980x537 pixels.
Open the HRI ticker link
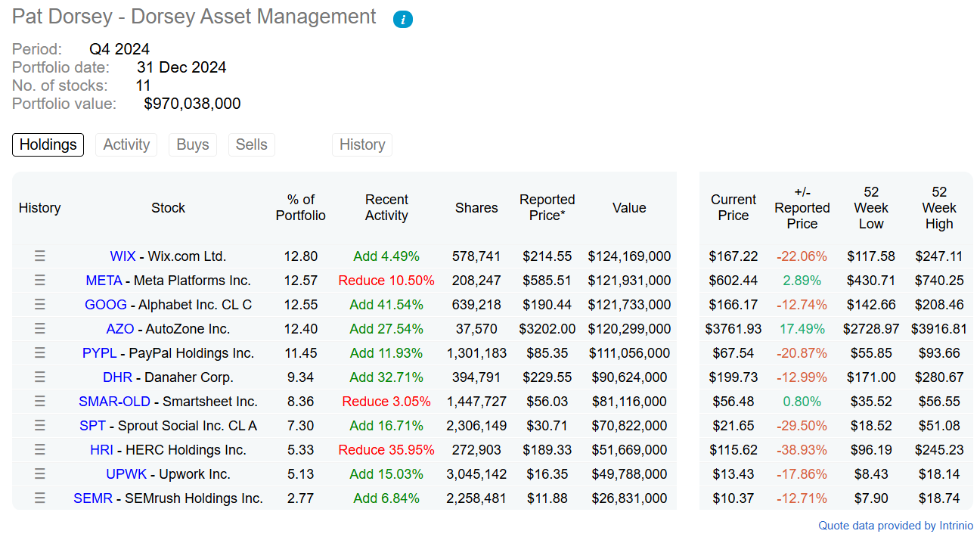click(101, 450)
